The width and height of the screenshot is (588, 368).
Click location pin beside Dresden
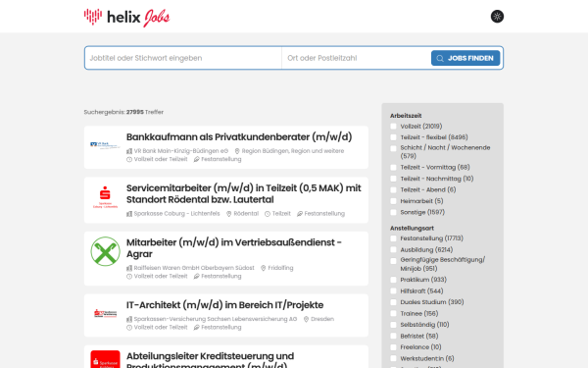[x=306, y=319]
